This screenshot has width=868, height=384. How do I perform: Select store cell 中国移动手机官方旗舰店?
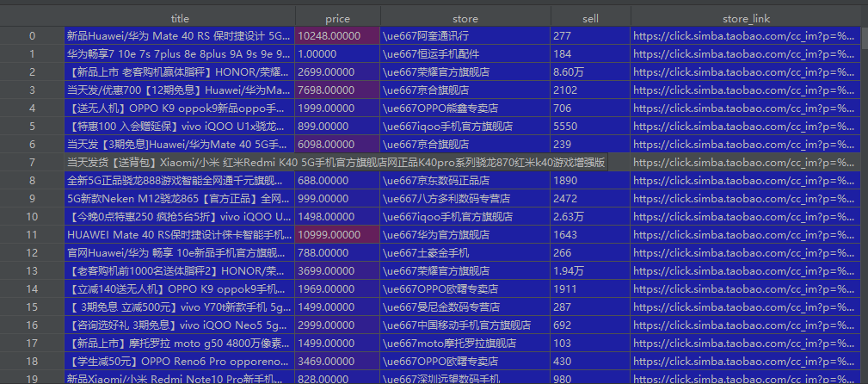(x=465, y=325)
